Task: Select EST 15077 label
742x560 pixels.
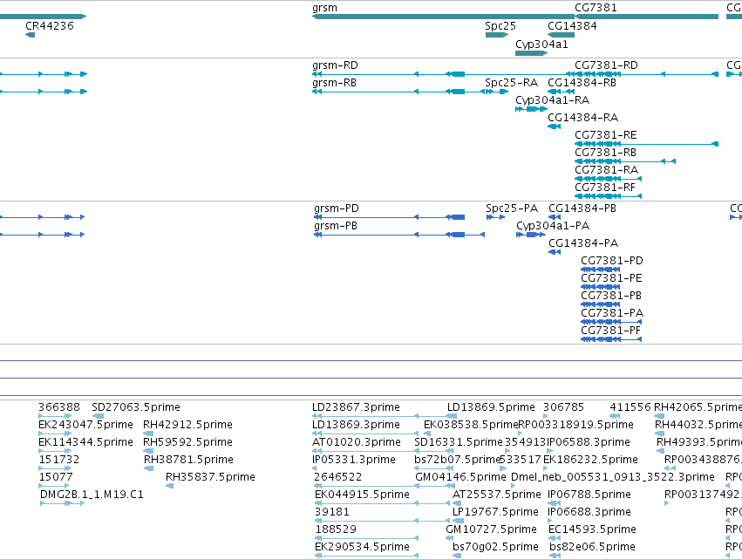Action: [x=56, y=477]
